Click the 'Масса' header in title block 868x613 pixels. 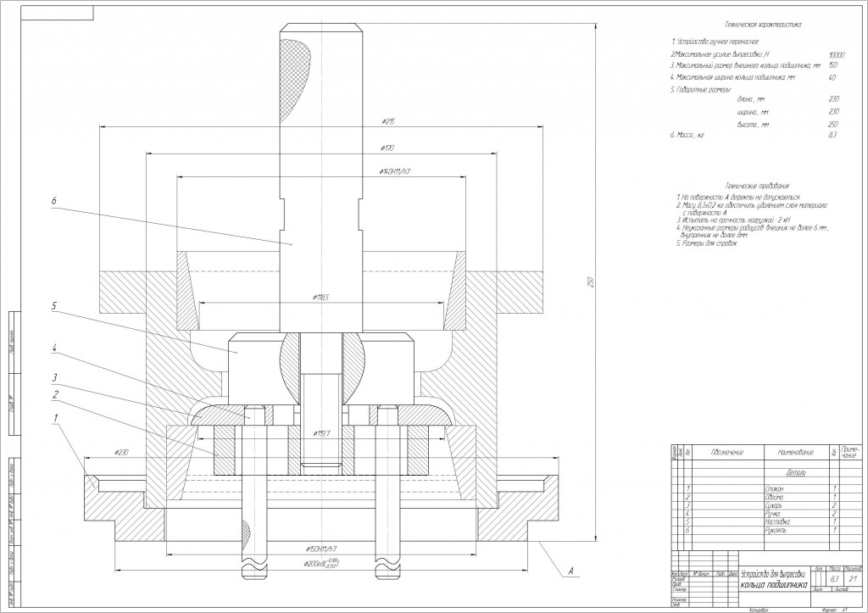pyautogui.click(x=835, y=569)
